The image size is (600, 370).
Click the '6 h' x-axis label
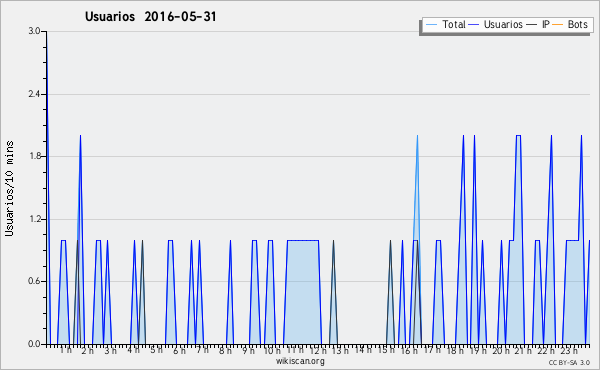[x=179, y=350]
